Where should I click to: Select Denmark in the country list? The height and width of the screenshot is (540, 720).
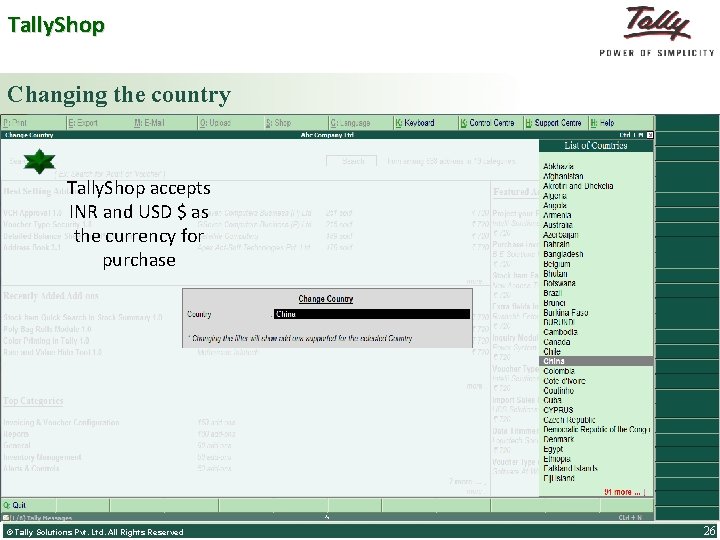pyautogui.click(x=558, y=439)
